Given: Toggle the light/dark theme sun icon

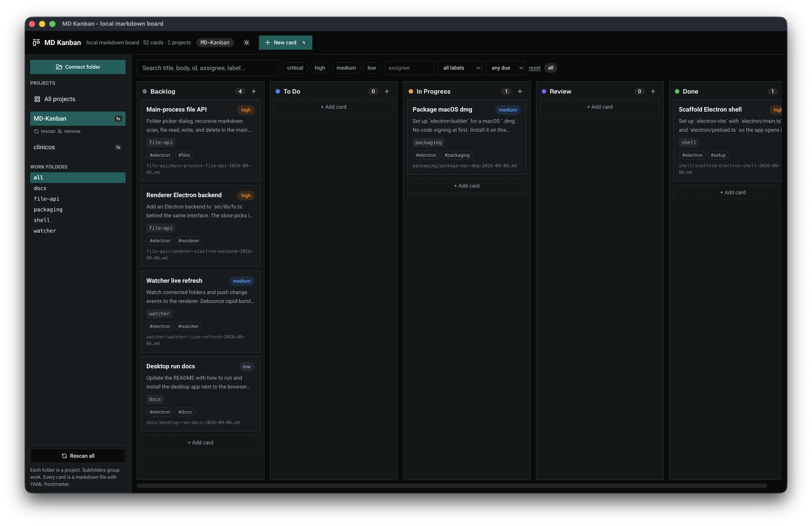Looking at the screenshot, I should 246,43.
